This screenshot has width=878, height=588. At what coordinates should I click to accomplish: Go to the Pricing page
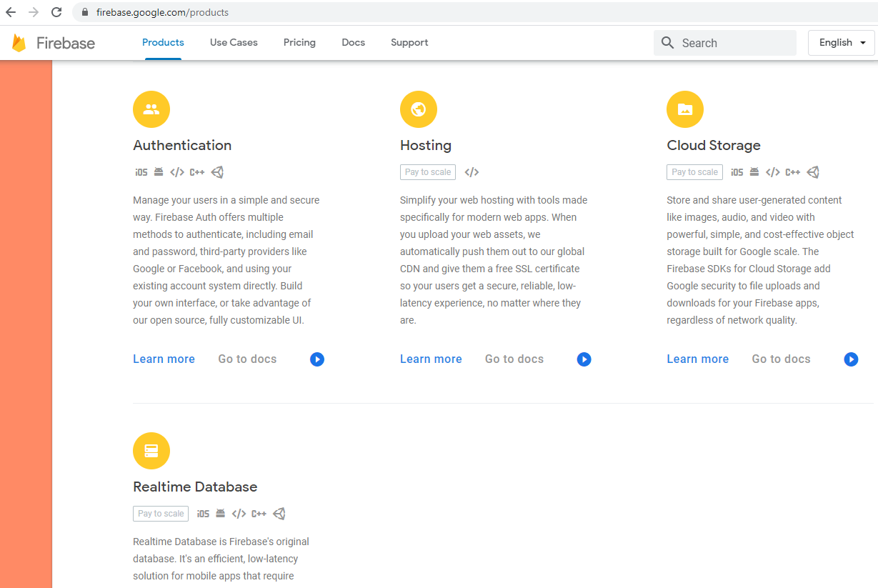coord(299,43)
